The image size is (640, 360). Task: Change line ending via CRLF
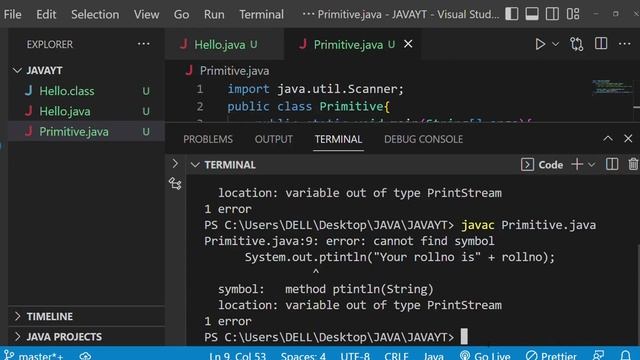[x=396, y=356]
